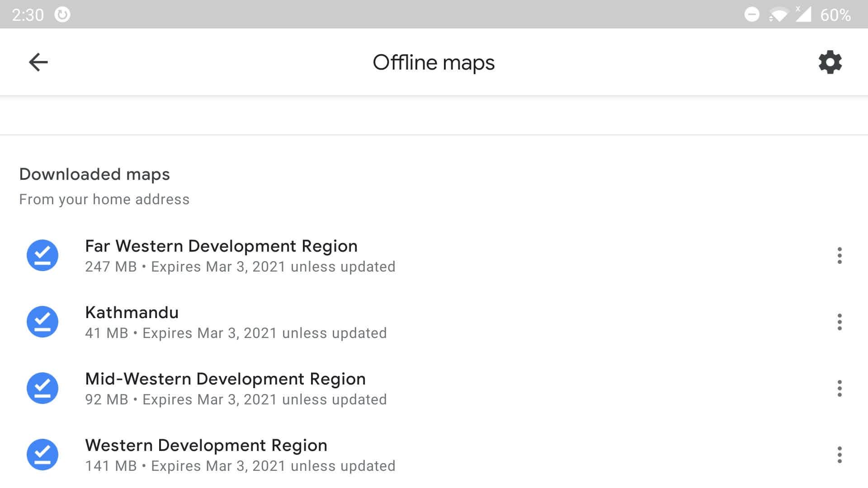The image size is (868, 488).
Task: Open the Kathmandu offline map entry
Action: (x=132, y=313)
